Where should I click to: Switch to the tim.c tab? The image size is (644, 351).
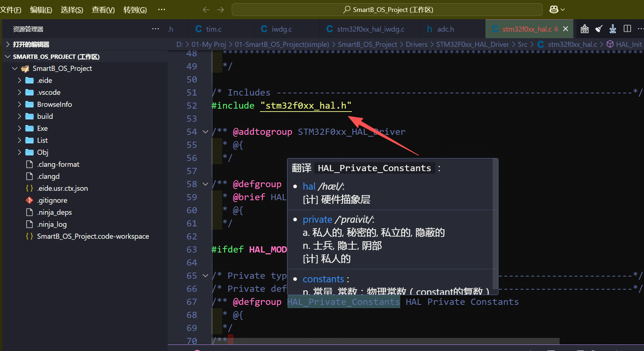[x=221, y=29]
